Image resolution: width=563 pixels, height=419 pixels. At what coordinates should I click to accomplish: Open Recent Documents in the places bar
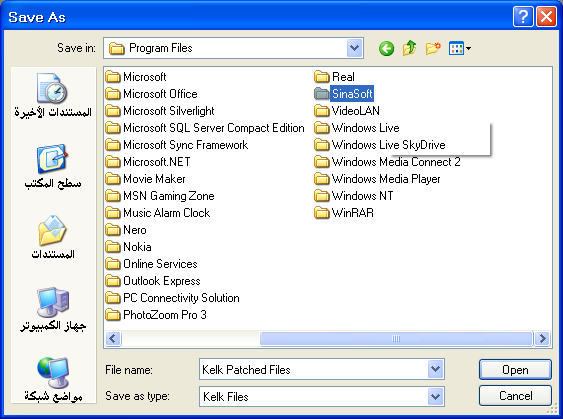(x=53, y=95)
